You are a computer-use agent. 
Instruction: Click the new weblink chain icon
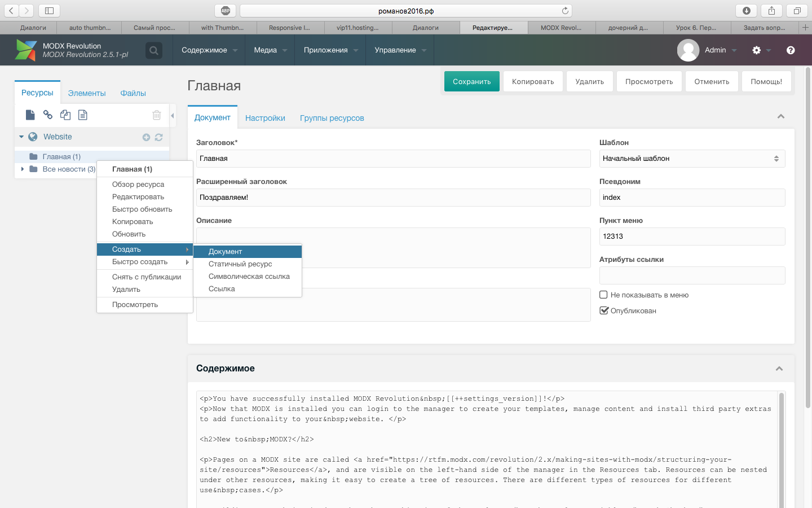(48, 115)
